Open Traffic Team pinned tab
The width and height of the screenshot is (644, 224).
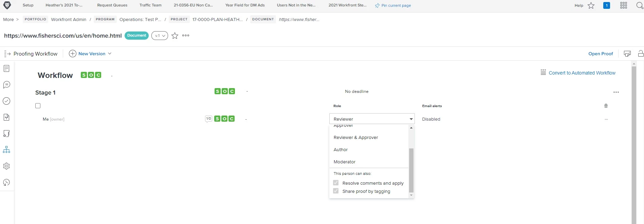150,5
